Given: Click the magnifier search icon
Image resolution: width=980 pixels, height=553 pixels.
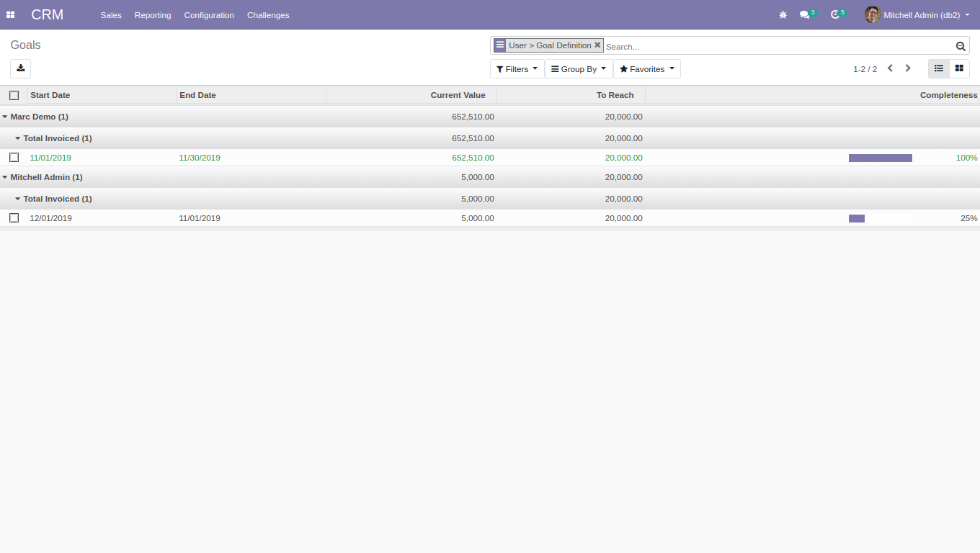Looking at the screenshot, I should (961, 46).
